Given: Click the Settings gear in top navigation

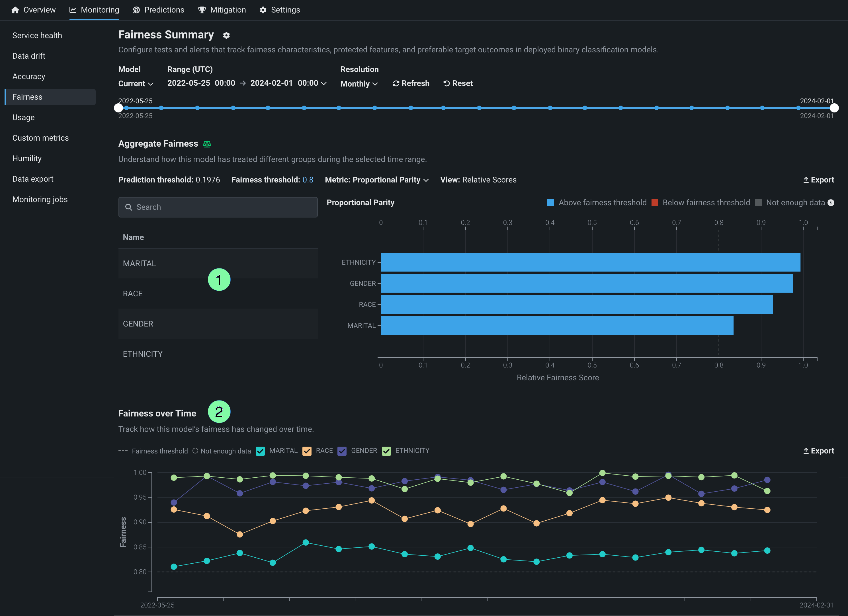Looking at the screenshot, I should (x=263, y=10).
